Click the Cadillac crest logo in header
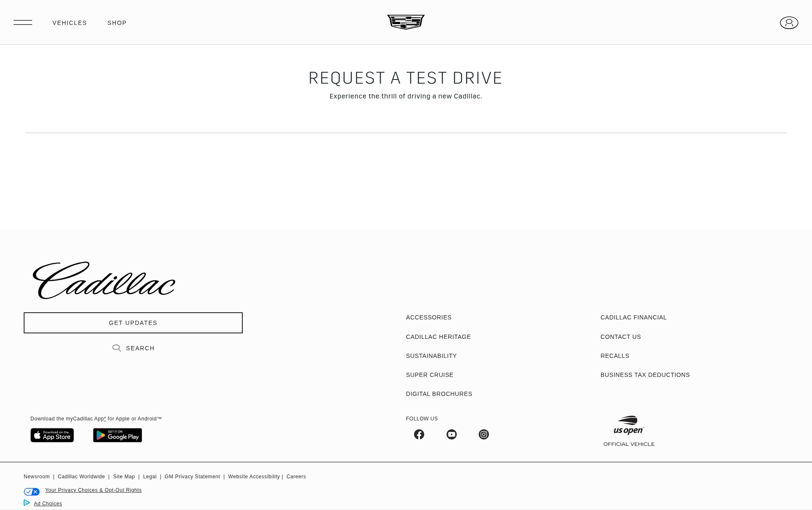 405,22
